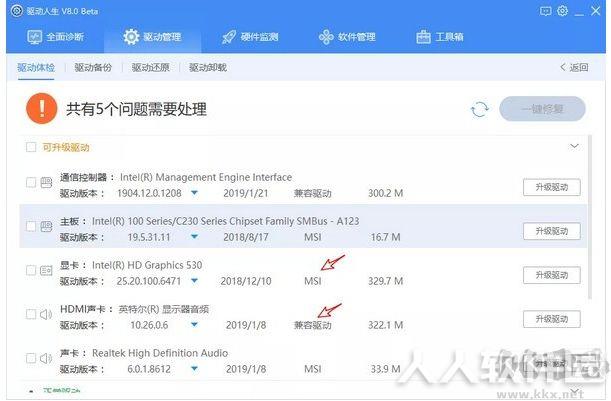This screenshot has width=611, height=401.
Task: Click text Intel(R) HD Graphics 530
Action: coord(147,265)
